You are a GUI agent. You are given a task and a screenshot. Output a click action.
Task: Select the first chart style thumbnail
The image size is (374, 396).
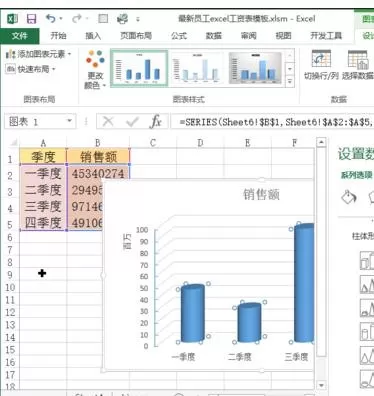click(139, 68)
